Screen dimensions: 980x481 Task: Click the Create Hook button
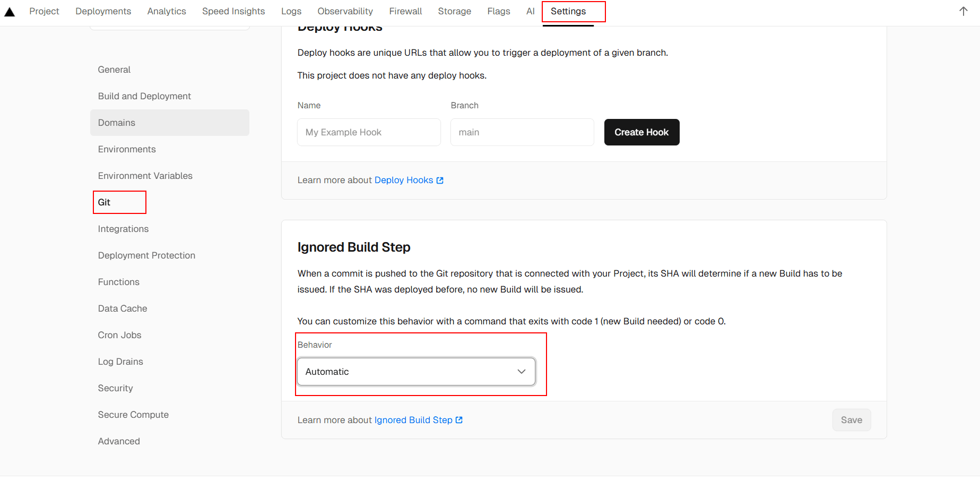pyautogui.click(x=641, y=132)
